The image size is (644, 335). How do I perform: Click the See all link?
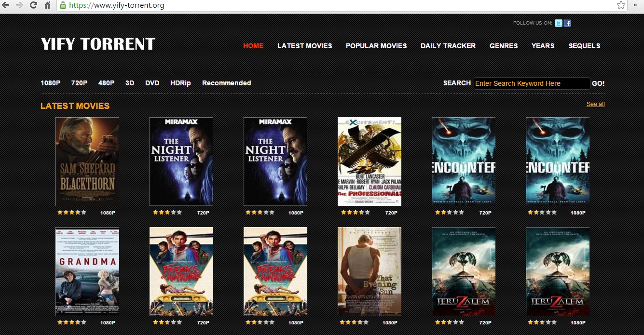[596, 104]
